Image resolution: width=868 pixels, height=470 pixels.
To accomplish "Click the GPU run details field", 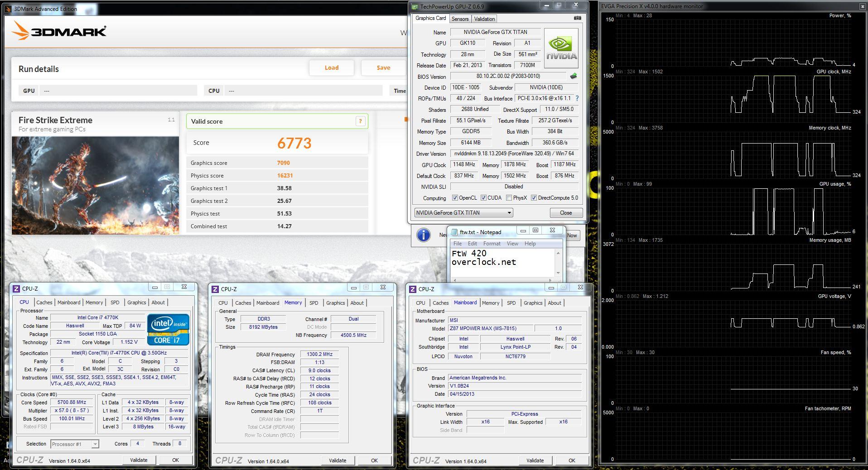I will (118, 91).
